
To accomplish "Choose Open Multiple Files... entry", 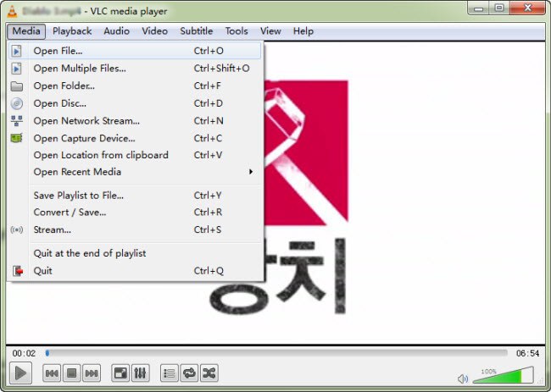I will click(135, 69).
